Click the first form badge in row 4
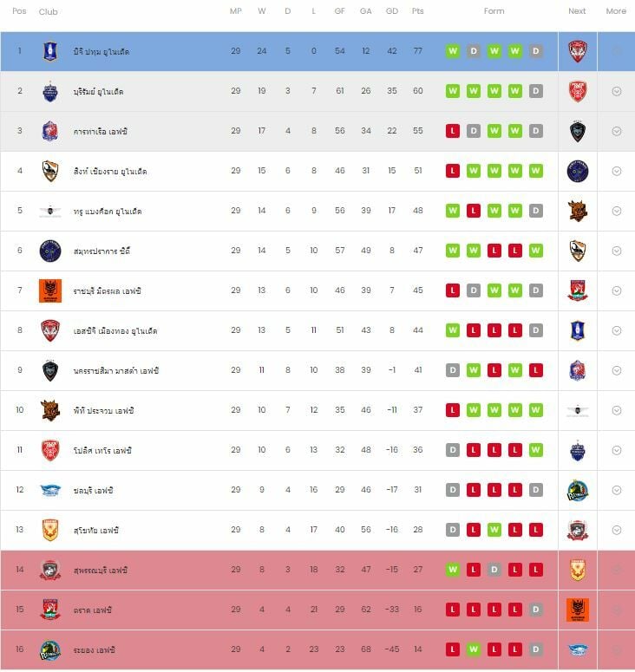The width and height of the screenshot is (635, 672). pyautogui.click(x=452, y=171)
